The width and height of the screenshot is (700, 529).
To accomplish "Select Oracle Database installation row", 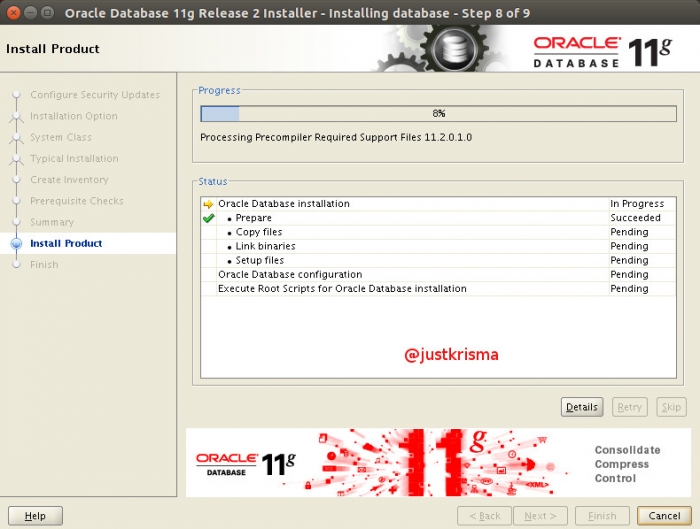I will point(438,204).
